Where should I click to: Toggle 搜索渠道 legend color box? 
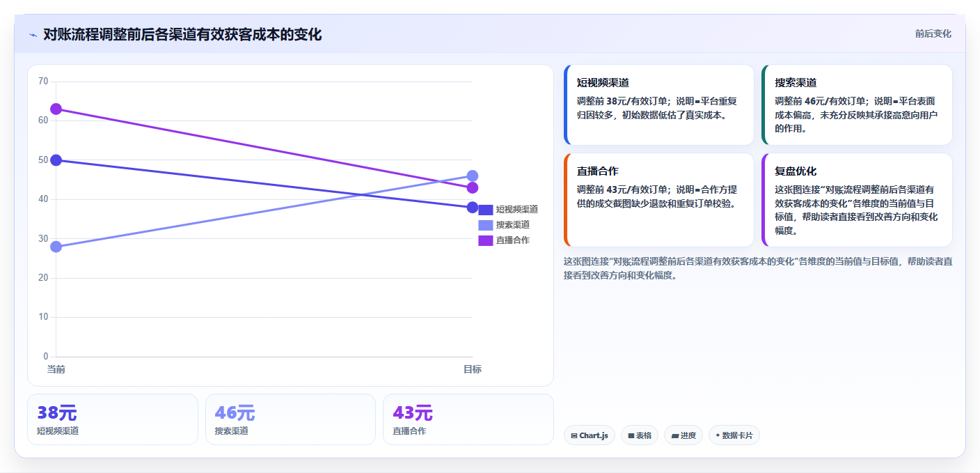coord(486,225)
